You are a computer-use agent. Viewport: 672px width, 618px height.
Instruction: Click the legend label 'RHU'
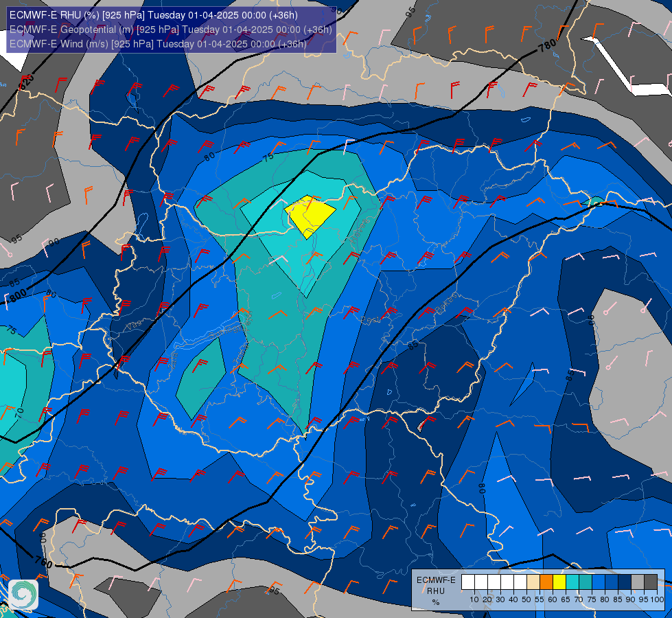(x=436, y=591)
